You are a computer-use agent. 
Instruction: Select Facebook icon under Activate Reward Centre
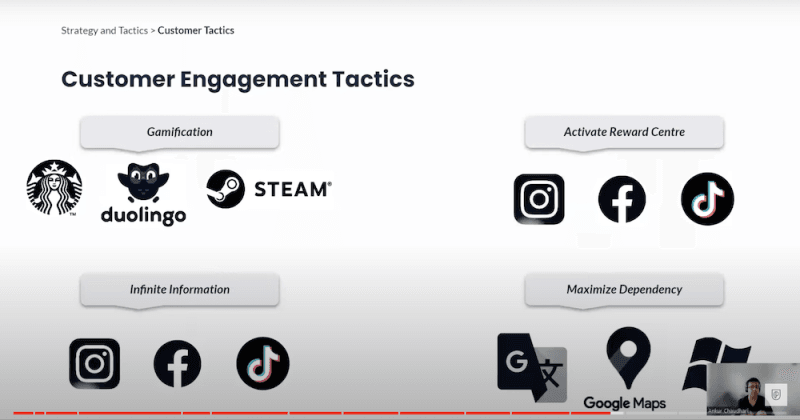622,199
